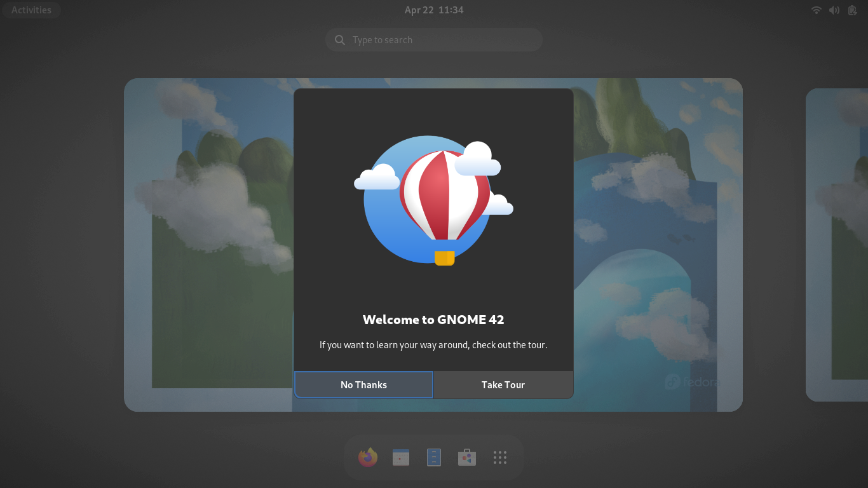Click the Welcome to GNOME 42 heading
The image size is (868, 488).
[x=433, y=320]
